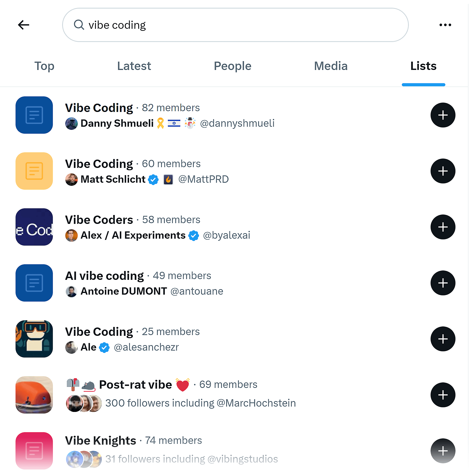
Task: Follow the 82-member Vibe Coding list
Action: (x=443, y=115)
